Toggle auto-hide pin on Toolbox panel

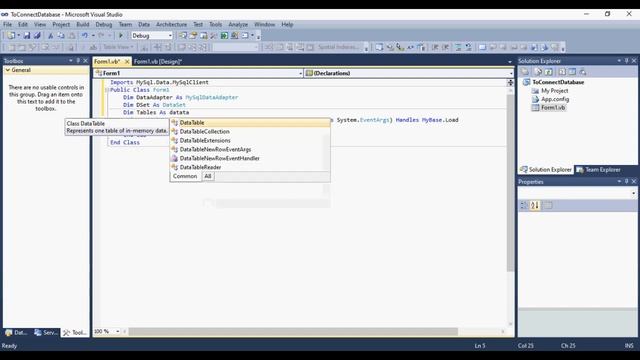(x=78, y=61)
